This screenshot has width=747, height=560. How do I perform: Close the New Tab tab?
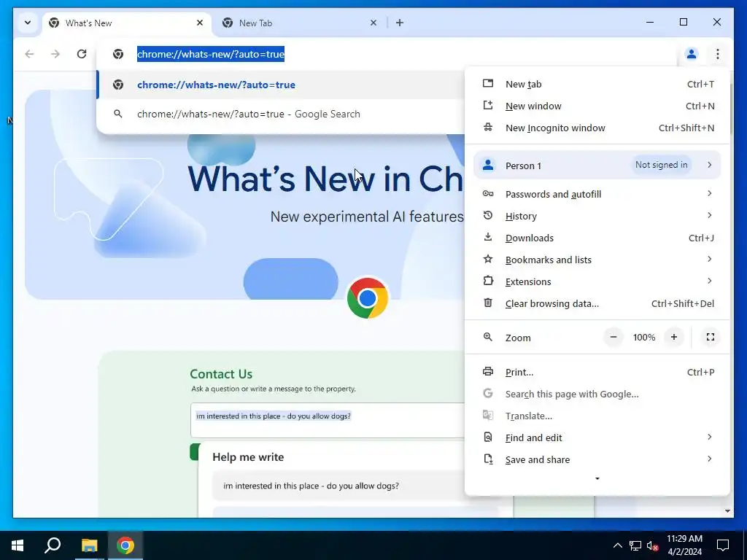tap(373, 23)
